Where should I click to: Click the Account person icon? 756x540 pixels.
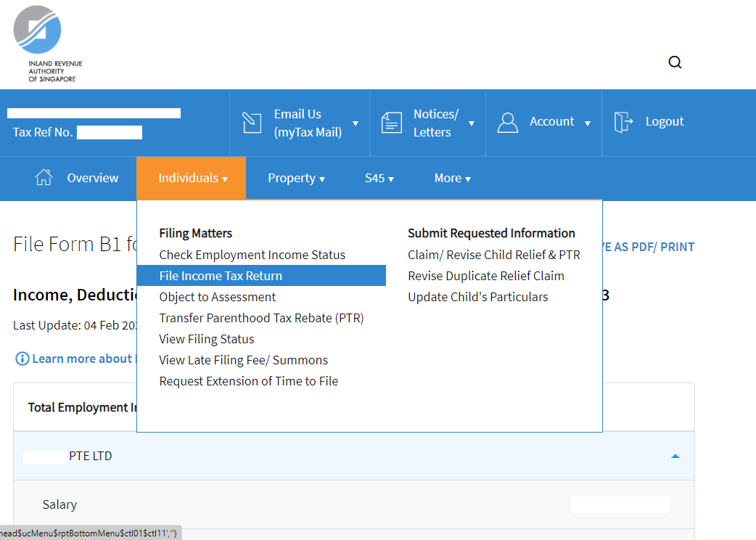(x=508, y=123)
